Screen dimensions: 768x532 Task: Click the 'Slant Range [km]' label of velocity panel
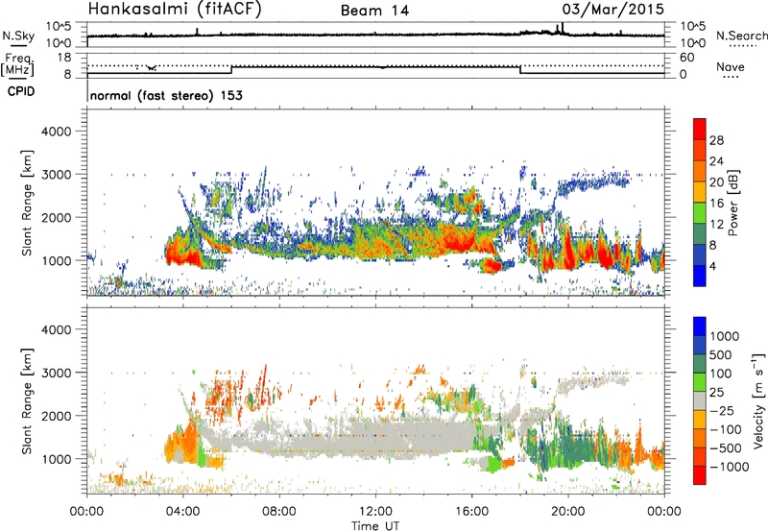coord(27,400)
